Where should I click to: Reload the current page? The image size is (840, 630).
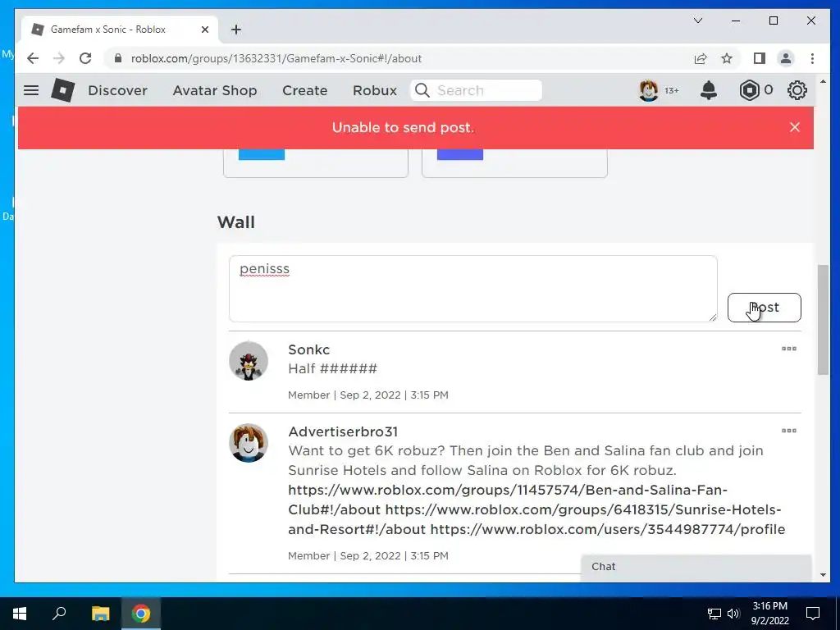tap(85, 58)
